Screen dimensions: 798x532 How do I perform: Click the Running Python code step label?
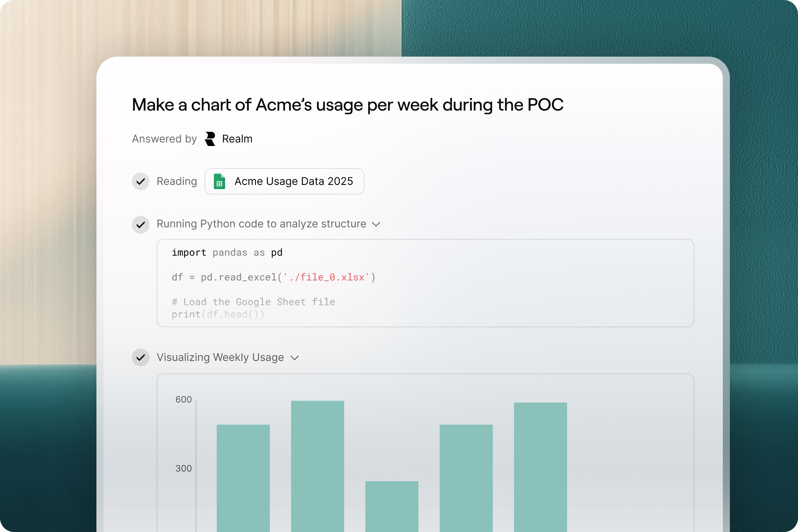click(x=261, y=224)
